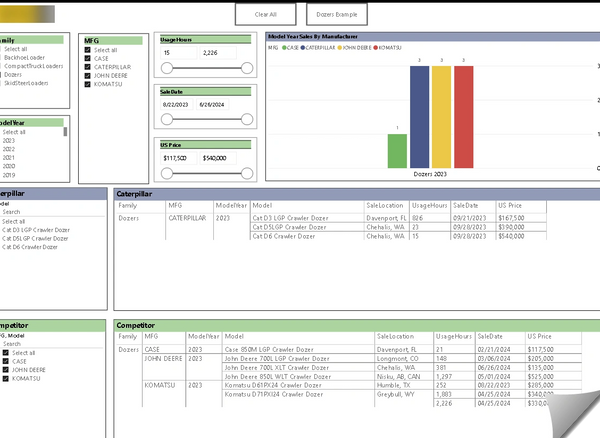600x438 pixels.
Task: Click the Sale Date slider right handle
Action: [246, 118]
